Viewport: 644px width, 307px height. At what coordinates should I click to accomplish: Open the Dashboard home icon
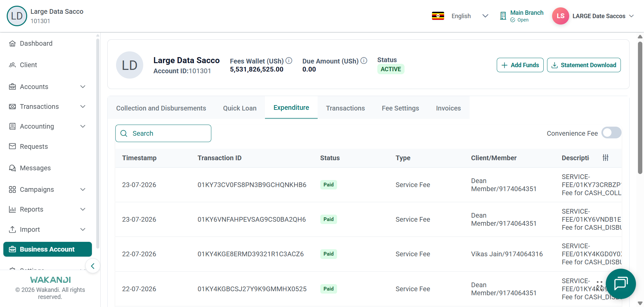[12, 43]
